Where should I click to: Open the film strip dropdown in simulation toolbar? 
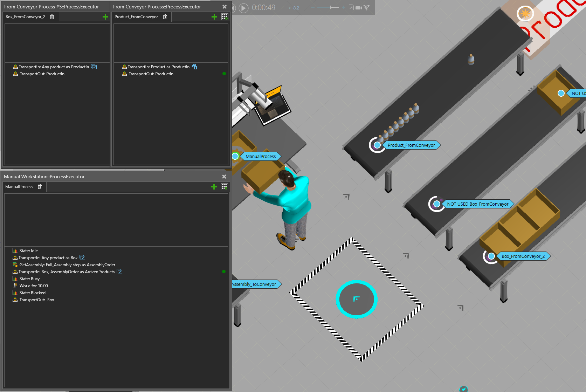367,8
